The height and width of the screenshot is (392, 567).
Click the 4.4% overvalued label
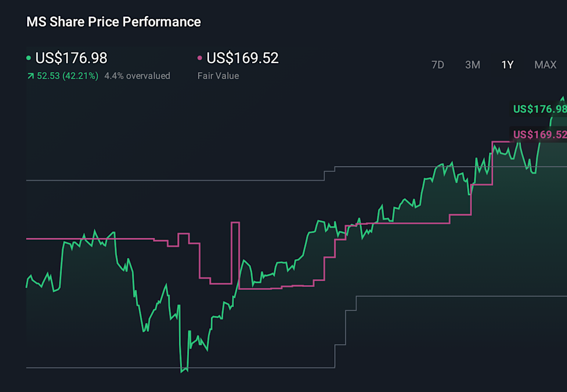tap(137, 76)
